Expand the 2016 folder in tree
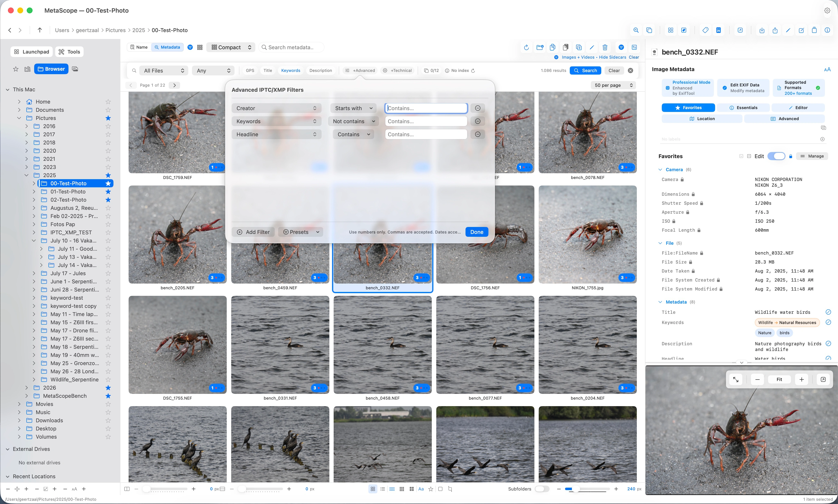The image size is (838, 504). click(27, 126)
